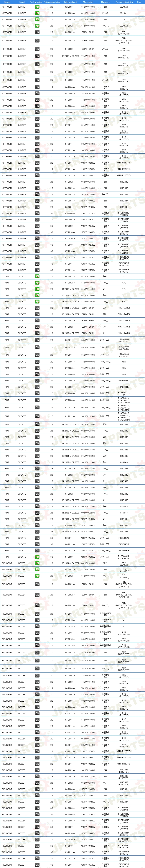
Task: Click the green fuel icon in the Fiat Ducato 81kW 04.2002 -> 07.2006 row
Action: coord(37,289)
